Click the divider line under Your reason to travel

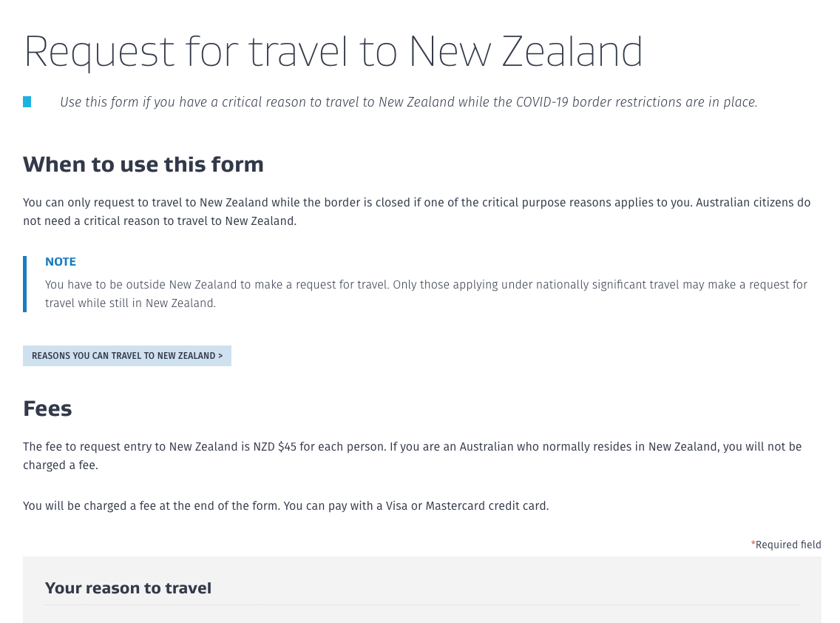tap(422, 605)
